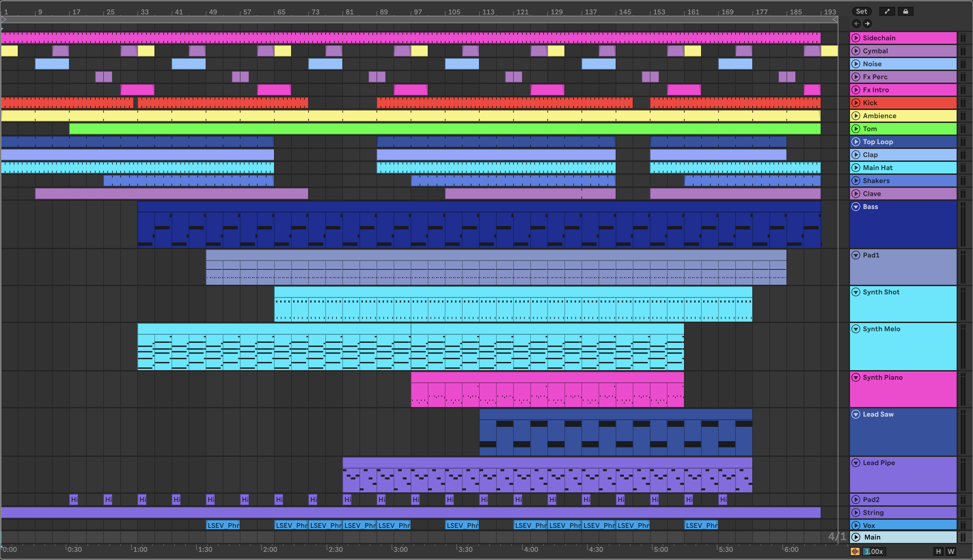The width and height of the screenshot is (973, 560).
Task: Click the Kick track play icon
Action: pyautogui.click(x=856, y=103)
